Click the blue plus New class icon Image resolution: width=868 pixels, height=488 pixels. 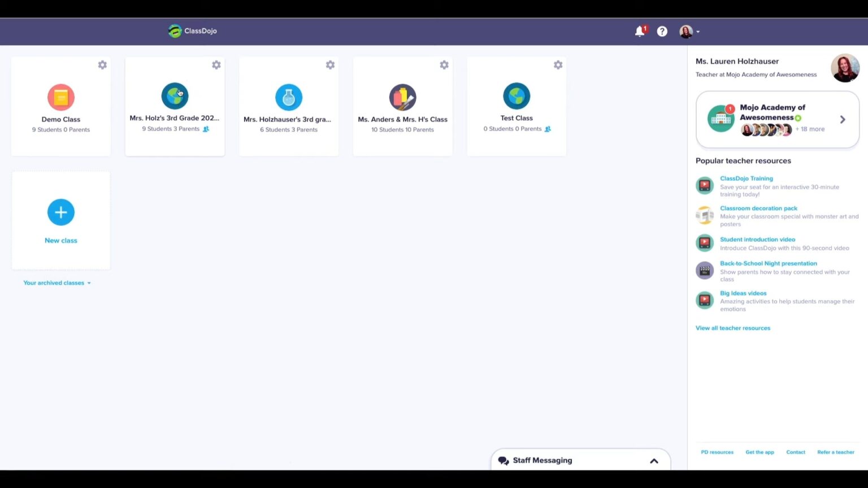click(61, 212)
